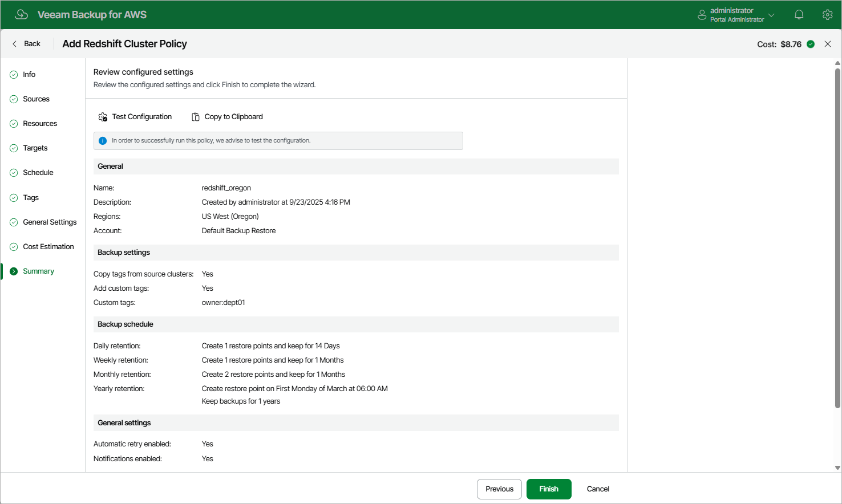Open the General Settings wizard step
Image resolution: width=842 pixels, height=504 pixels.
pyautogui.click(x=50, y=222)
